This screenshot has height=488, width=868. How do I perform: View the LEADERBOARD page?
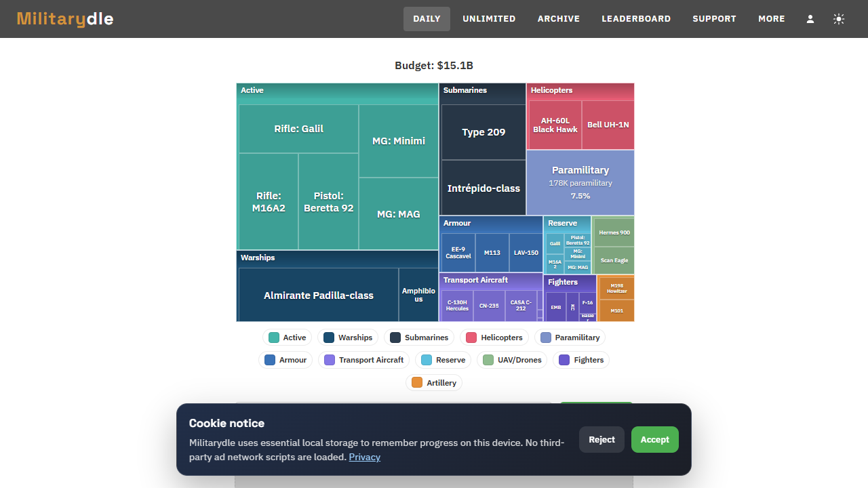(636, 19)
